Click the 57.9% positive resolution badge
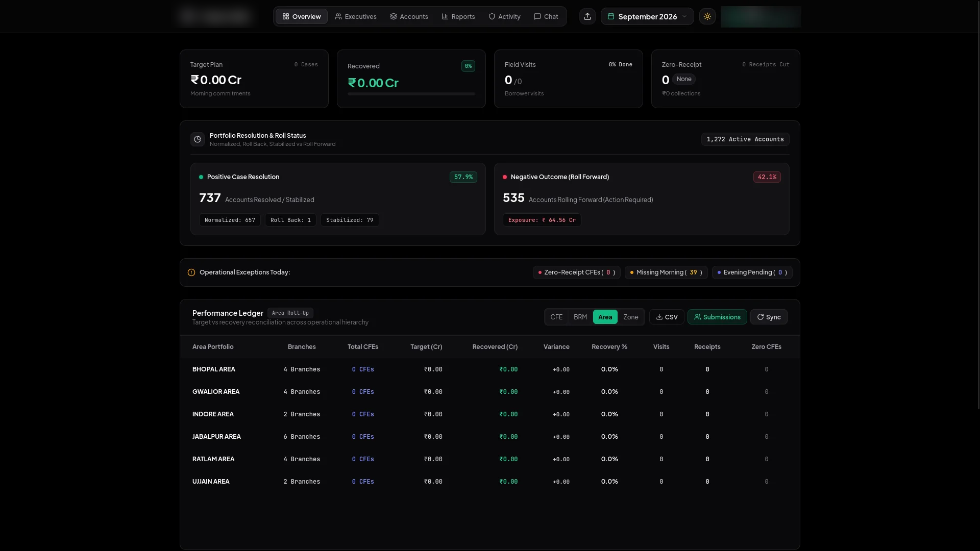 pos(463,177)
